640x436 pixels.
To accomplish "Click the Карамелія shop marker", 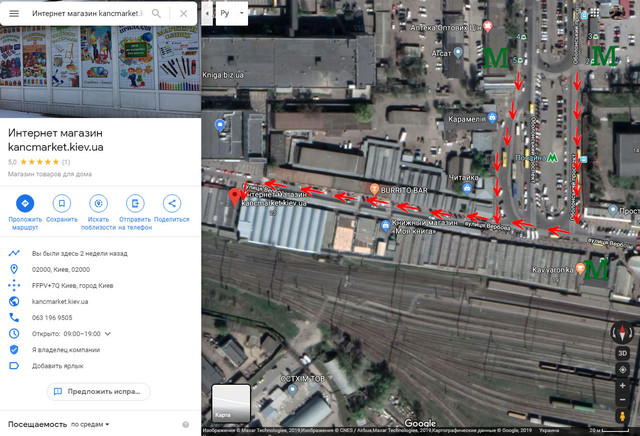I will tap(492, 118).
